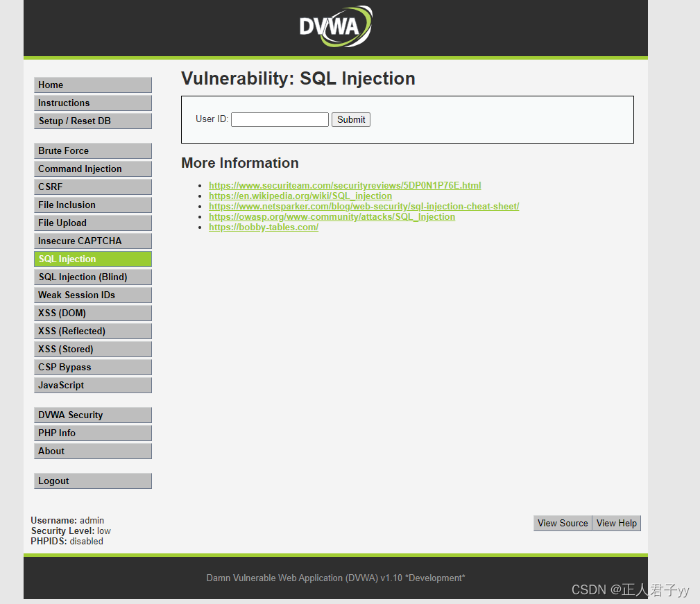Click the DVWA v1.10 *Development* footer text
The width and height of the screenshot is (700, 604).
pos(336,578)
